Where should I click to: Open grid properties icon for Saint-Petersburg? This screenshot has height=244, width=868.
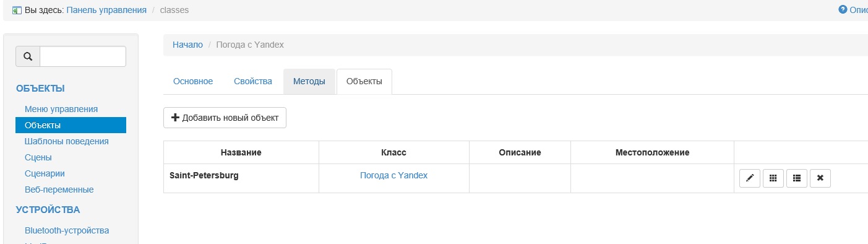point(773,178)
